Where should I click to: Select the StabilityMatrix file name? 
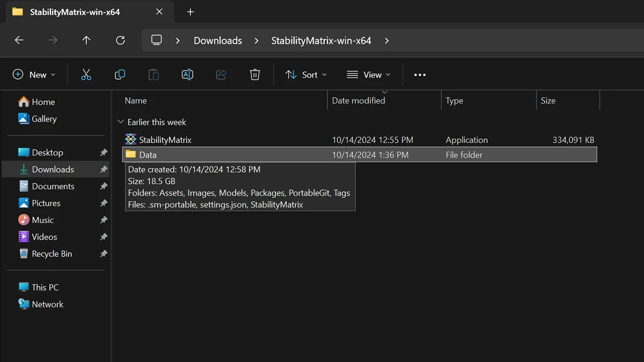[x=165, y=140]
